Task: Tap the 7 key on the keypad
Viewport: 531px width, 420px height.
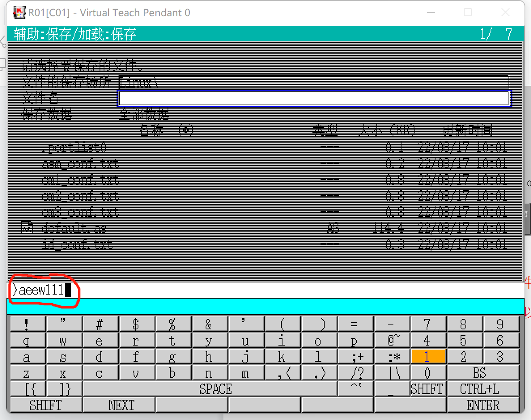Action: pos(428,324)
